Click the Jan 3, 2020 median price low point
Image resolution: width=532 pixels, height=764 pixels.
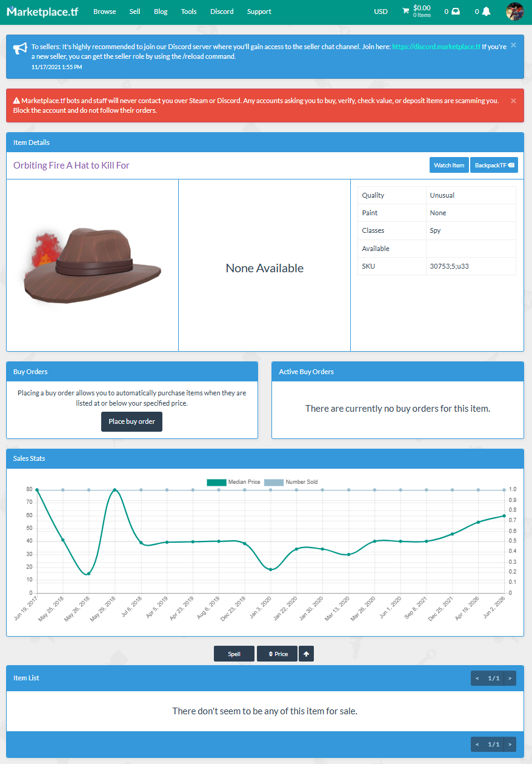pyautogui.click(x=270, y=569)
